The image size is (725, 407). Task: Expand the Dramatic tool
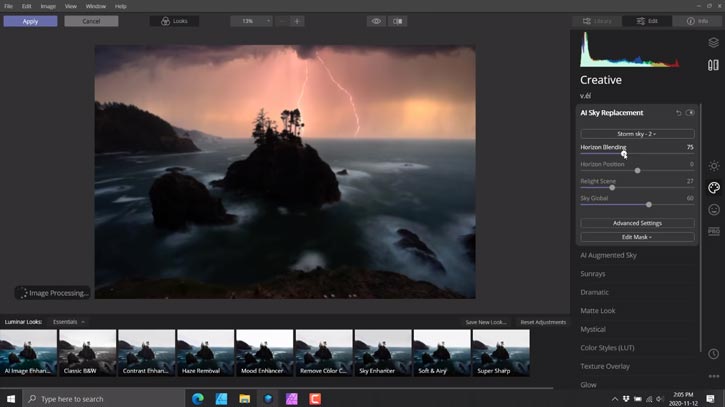click(595, 292)
